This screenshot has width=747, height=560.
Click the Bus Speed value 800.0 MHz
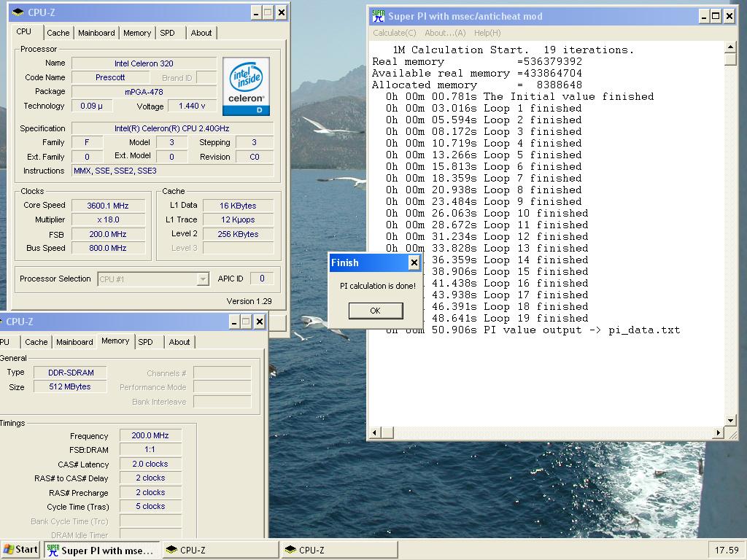tap(108, 248)
